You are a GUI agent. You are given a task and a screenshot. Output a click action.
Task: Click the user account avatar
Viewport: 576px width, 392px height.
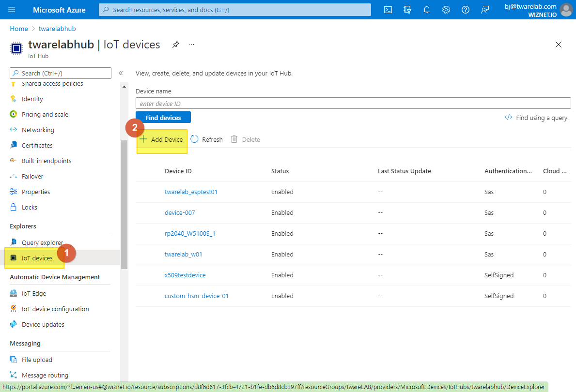[566, 10]
